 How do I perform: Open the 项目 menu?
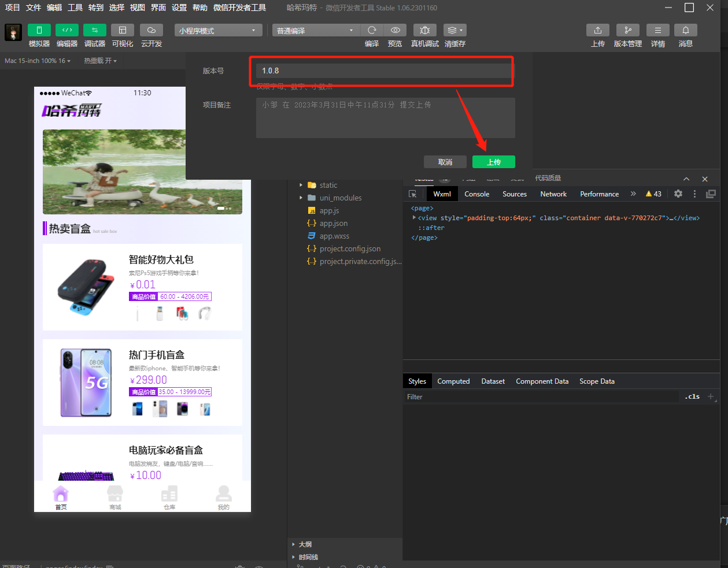tap(13, 8)
